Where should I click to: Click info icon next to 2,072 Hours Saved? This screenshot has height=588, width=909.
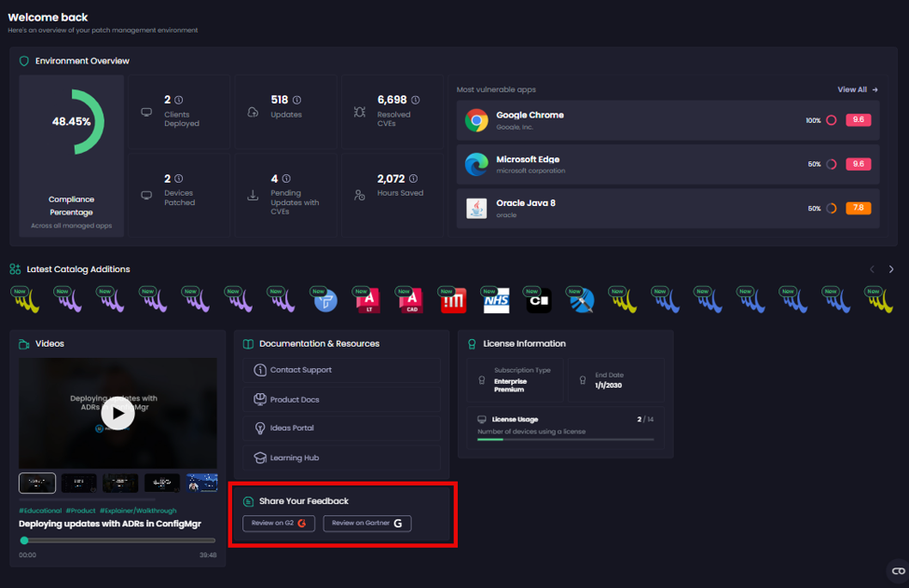click(x=413, y=178)
